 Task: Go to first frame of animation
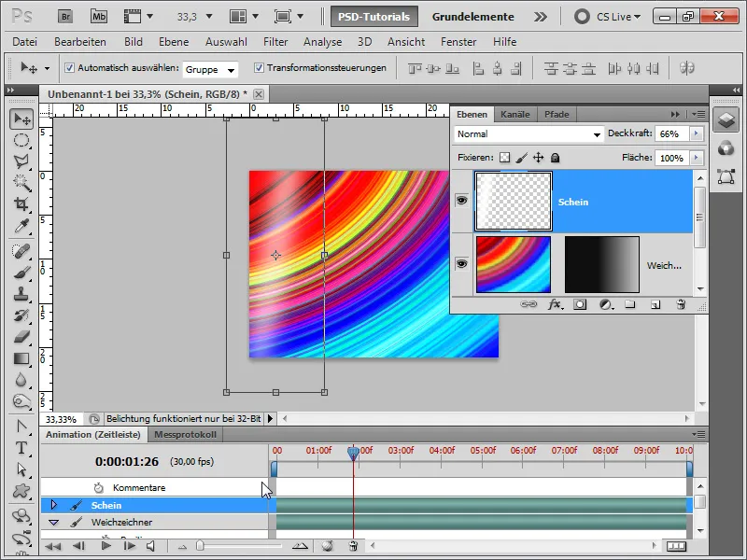(53, 546)
